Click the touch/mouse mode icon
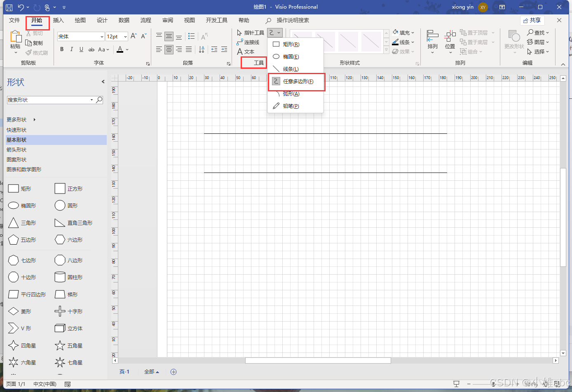Image resolution: width=572 pixels, height=392 pixels. (x=47, y=7)
